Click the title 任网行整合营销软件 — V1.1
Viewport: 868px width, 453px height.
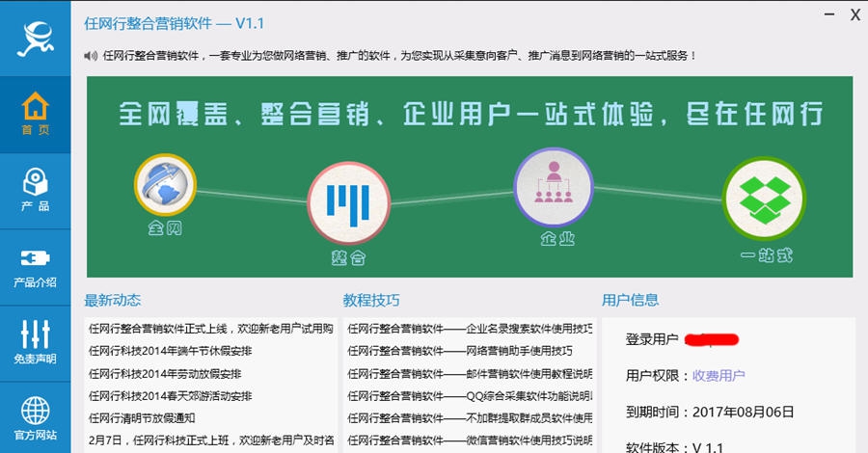click(174, 23)
